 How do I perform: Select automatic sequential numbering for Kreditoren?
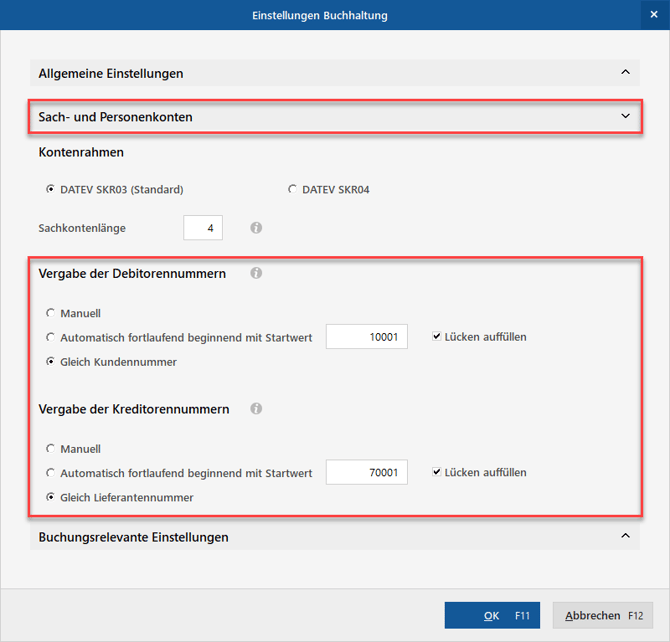pyautogui.click(x=51, y=473)
